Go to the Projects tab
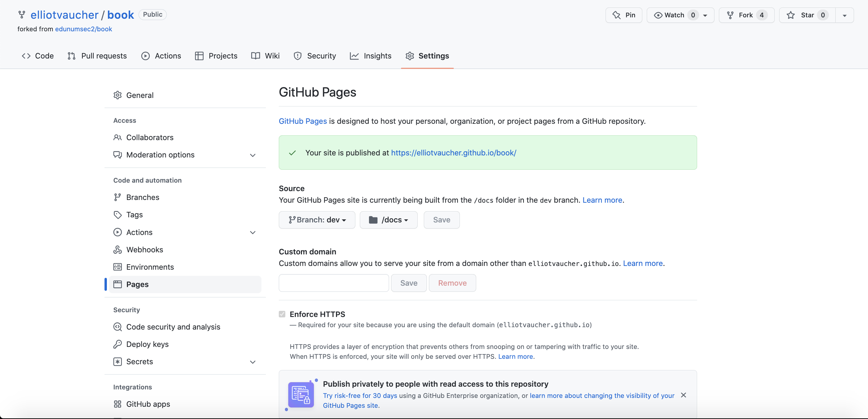Image resolution: width=868 pixels, height=419 pixels. tap(216, 56)
